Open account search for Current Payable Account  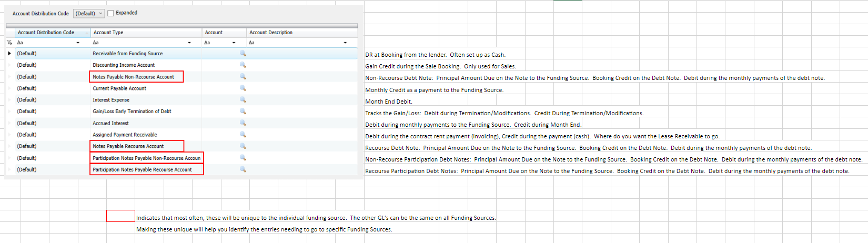[243, 88]
